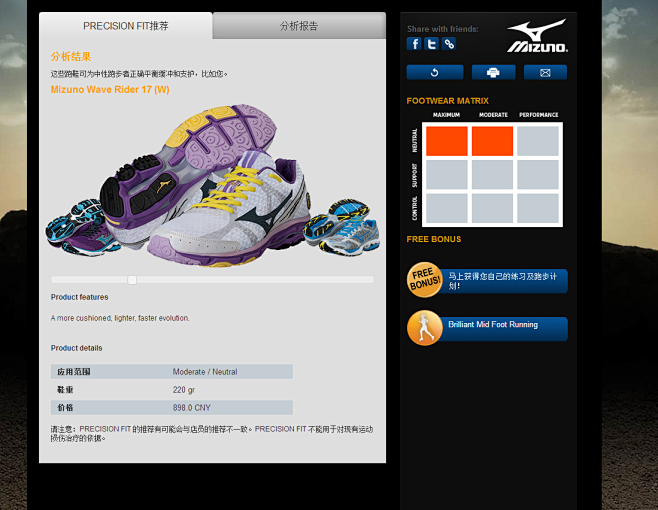Image resolution: width=658 pixels, height=510 pixels.
Task: Select the Maximum Neutral matrix cell
Action: click(x=446, y=141)
